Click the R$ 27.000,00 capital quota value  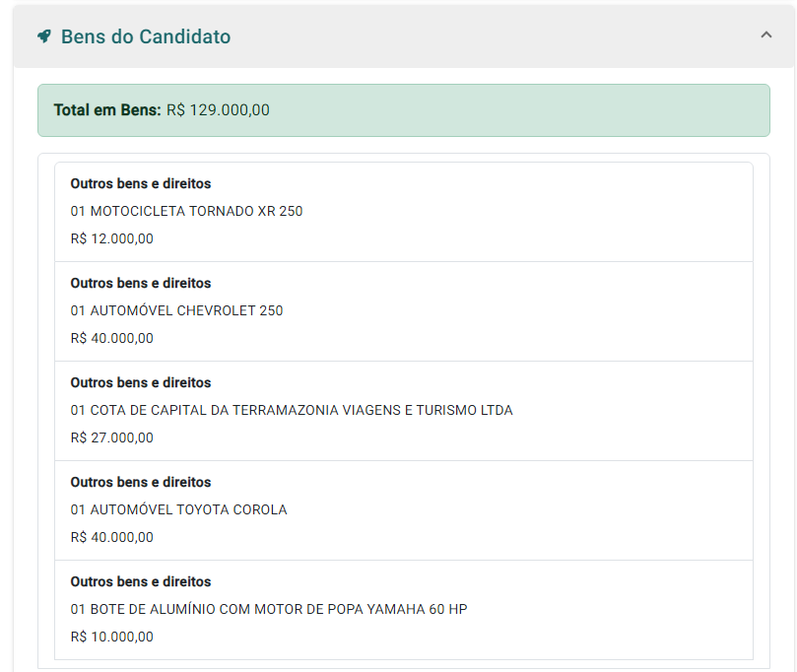(x=112, y=437)
